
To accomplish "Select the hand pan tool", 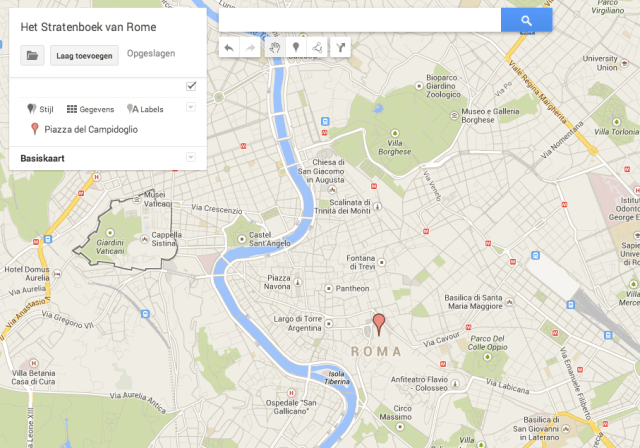I will (274, 47).
